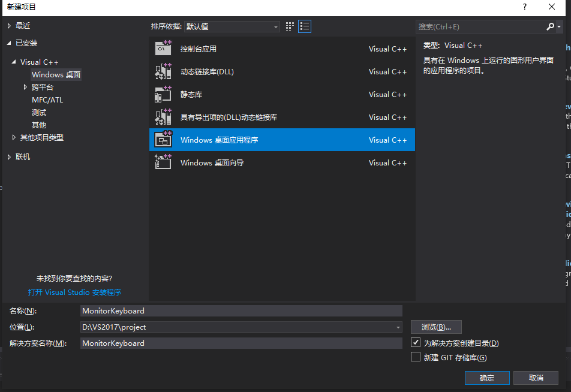Image resolution: width=571 pixels, height=392 pixels.
Task: Click the location text field D:\VS2017\project
Action: pyautogui.click(x=238, y=327)
